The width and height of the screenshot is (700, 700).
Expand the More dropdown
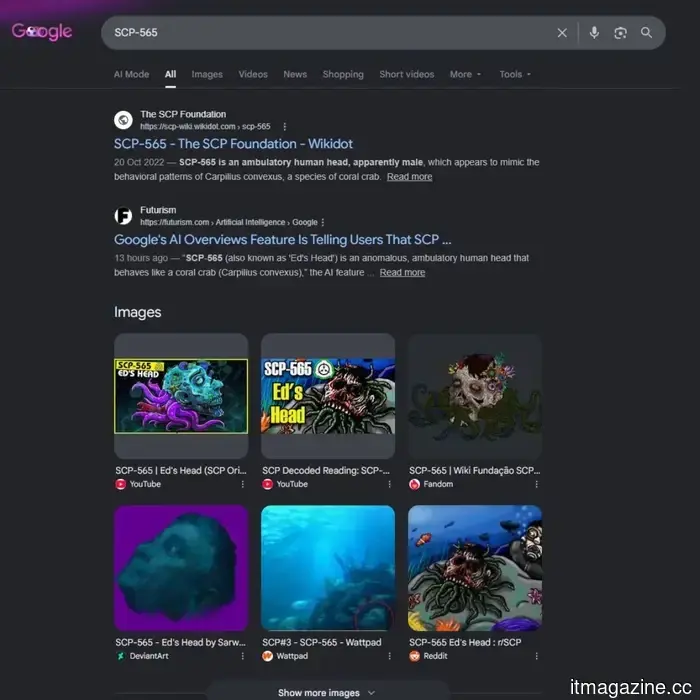click(x=466, y=75)
